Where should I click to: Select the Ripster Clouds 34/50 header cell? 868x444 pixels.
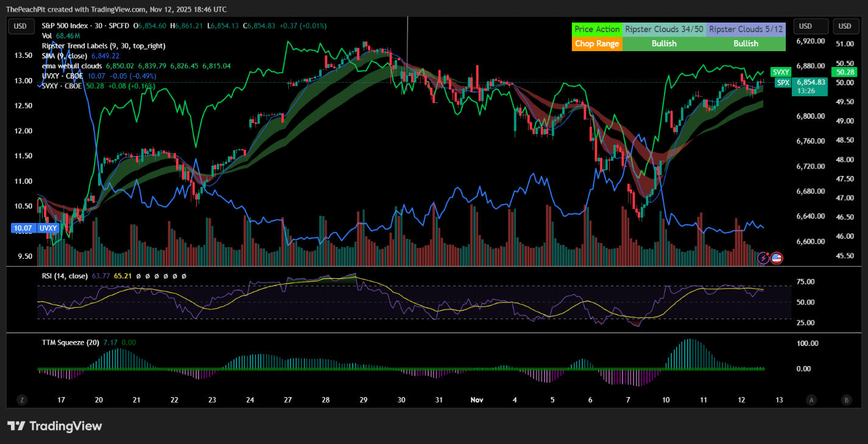click(663, 29)
